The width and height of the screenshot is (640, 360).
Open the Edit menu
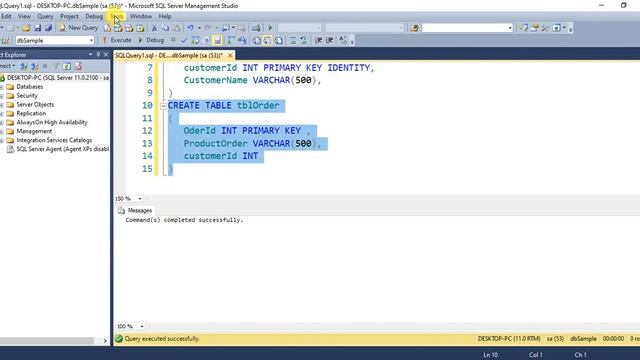[x=6, y=16]
